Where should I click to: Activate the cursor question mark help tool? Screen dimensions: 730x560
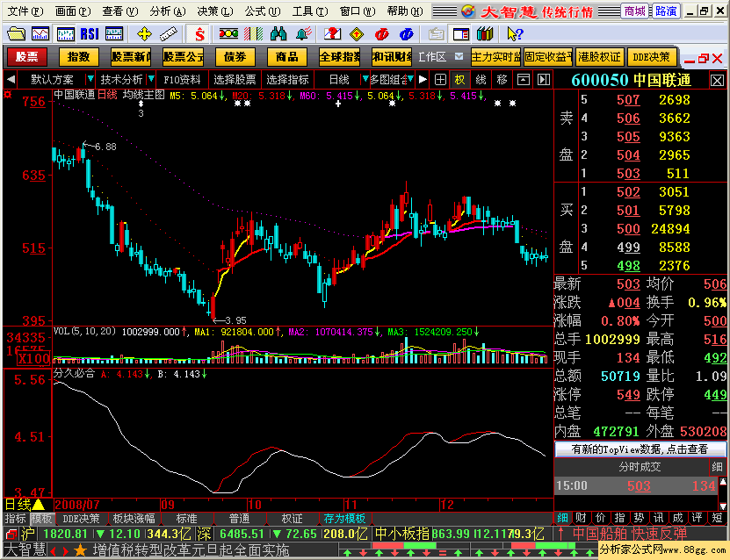[x=516, y=34]
